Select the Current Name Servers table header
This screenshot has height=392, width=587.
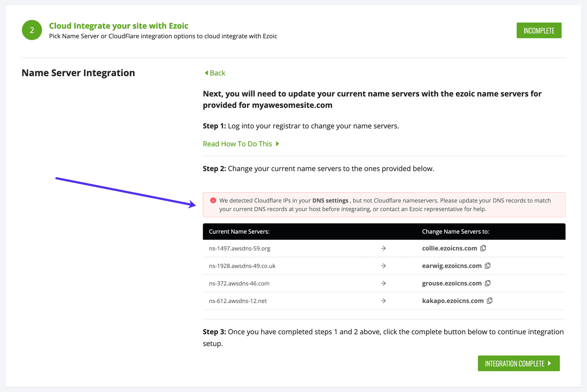click(x=239, y=231)
